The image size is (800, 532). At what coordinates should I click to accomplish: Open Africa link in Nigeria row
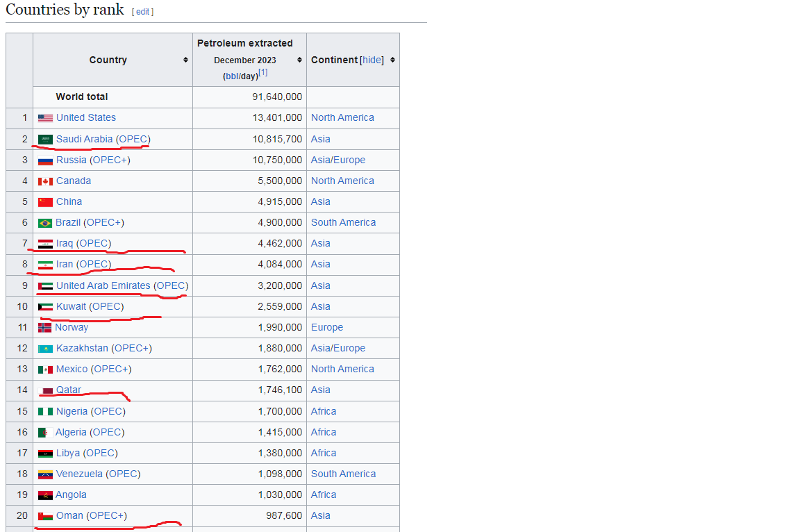pos(324,412)
